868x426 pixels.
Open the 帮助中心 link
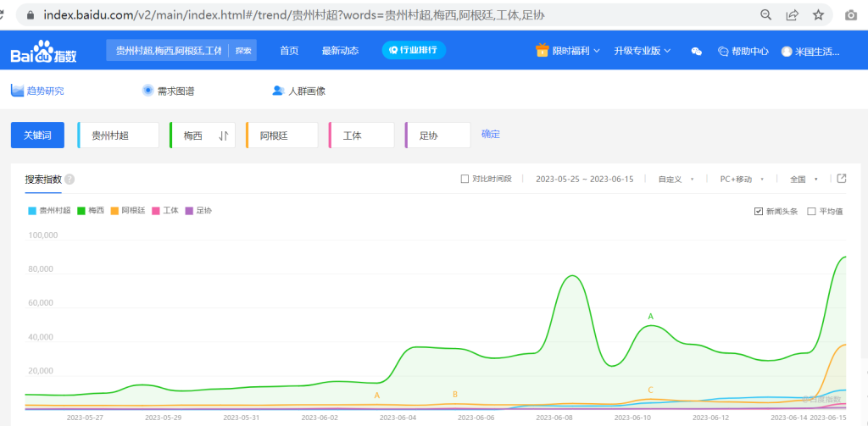(x=743, y=51)
